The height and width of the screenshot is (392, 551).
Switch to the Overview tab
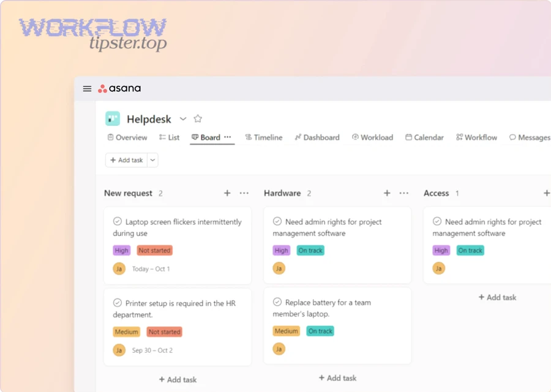pos(127,137)
